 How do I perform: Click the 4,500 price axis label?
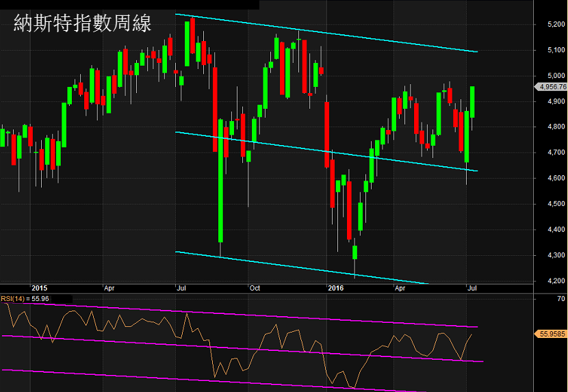(556, 204)
